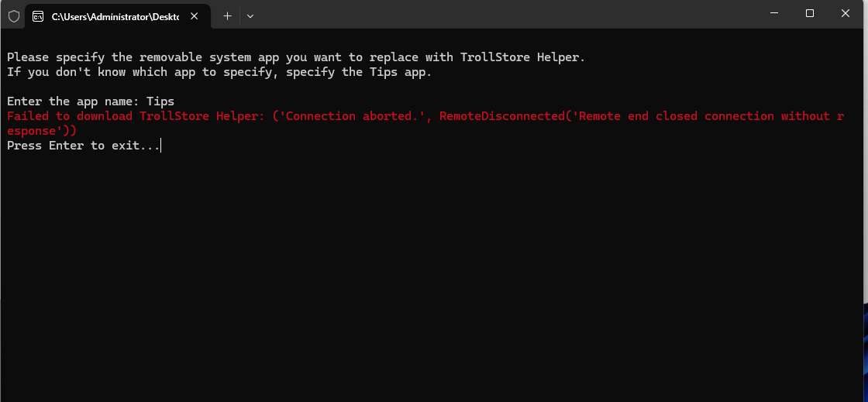
Task: Expand the new tab profile dropdown
Action: [x=250, y=15]
